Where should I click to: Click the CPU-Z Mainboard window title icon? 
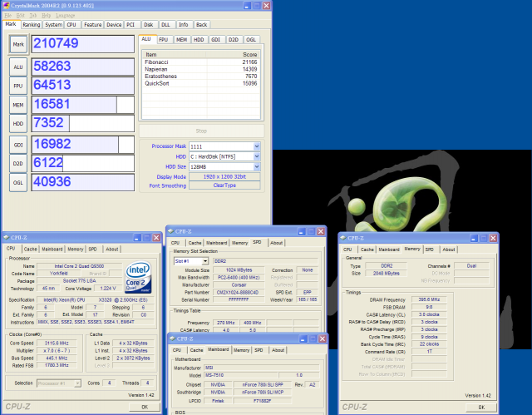172,338
